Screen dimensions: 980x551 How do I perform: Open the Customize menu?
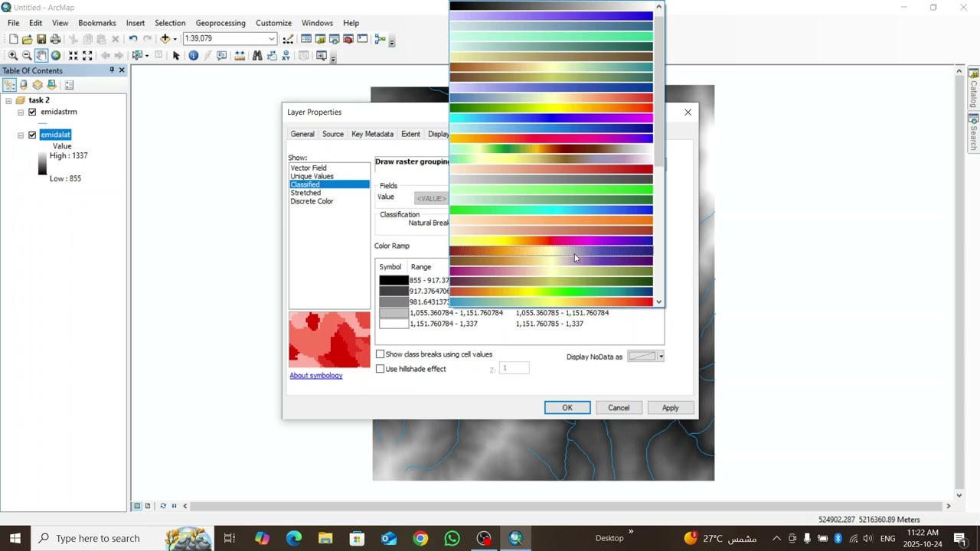(x=273, y=23)
